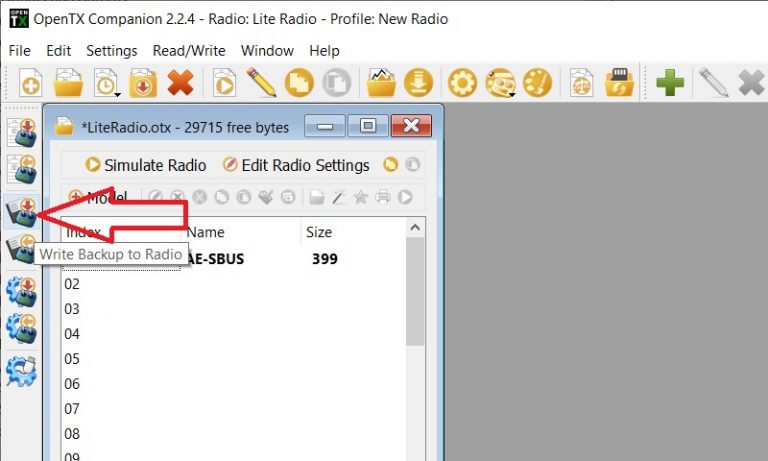The height and width of the screenshot is (461, 768).
Task: Click the palette icon theme button
Action: [x=537, y=83]
